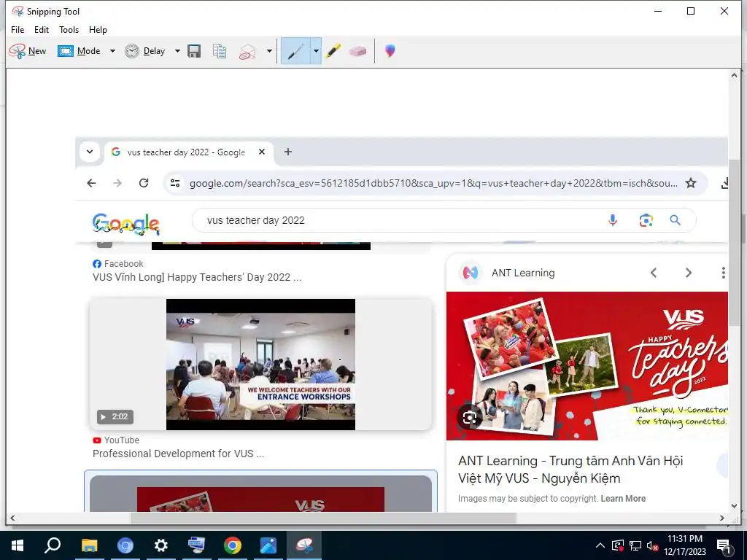Click the horizontal scrollbar left arrow
The image size is (747, 560).
tap(12, 518)
